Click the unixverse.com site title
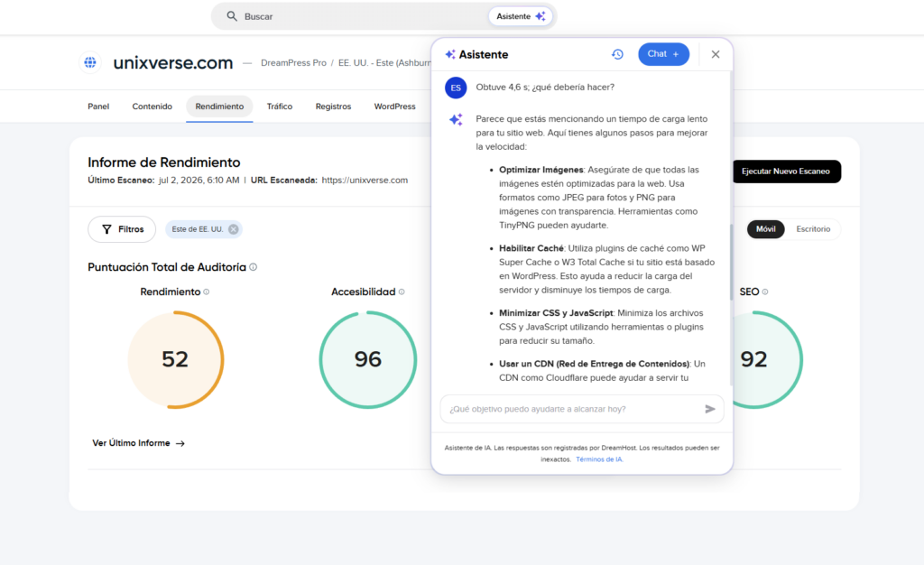The width and height of the screenshot is (924, 565). (x=172, y=62)
